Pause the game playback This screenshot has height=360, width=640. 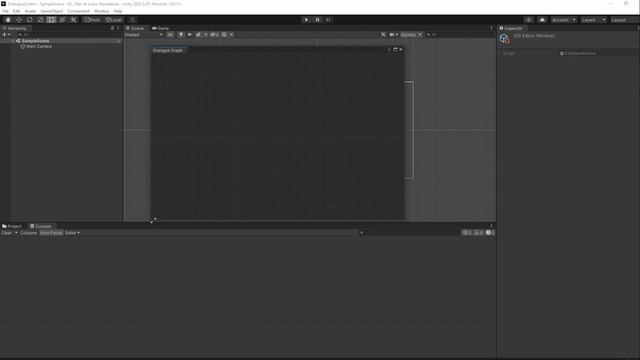pos(317,20)
